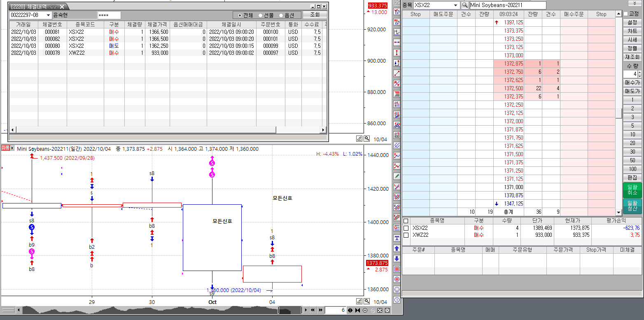Click the 체결가격 column header
Image resolution: width=644 pixels, height=320 pixels.
(x=157, y=25)
